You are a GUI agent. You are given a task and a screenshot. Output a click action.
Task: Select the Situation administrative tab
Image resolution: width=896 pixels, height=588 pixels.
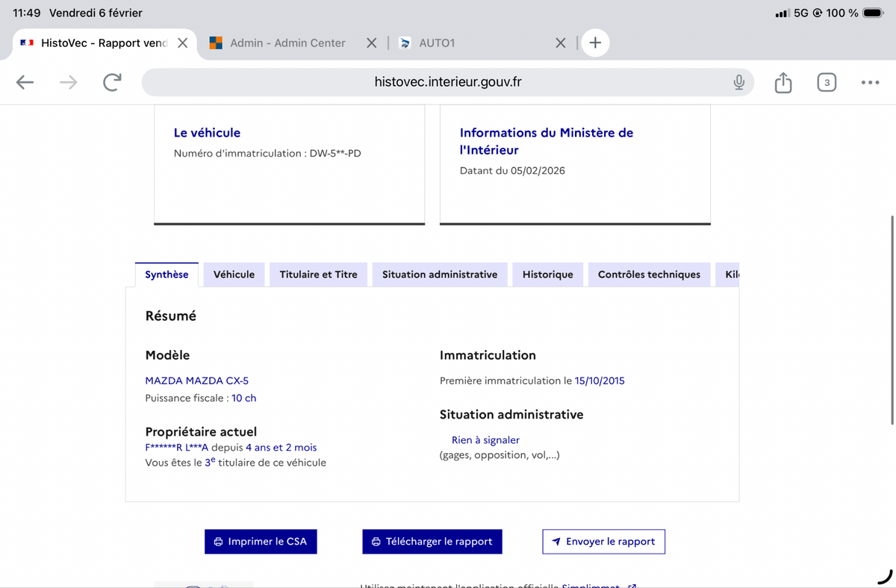click(440, 275)
